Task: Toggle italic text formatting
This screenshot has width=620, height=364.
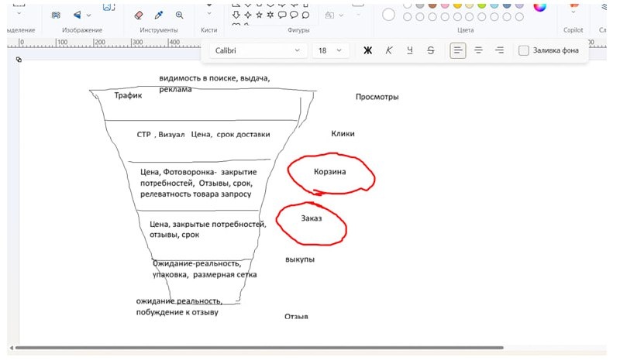Action: [x=389, y=50]
